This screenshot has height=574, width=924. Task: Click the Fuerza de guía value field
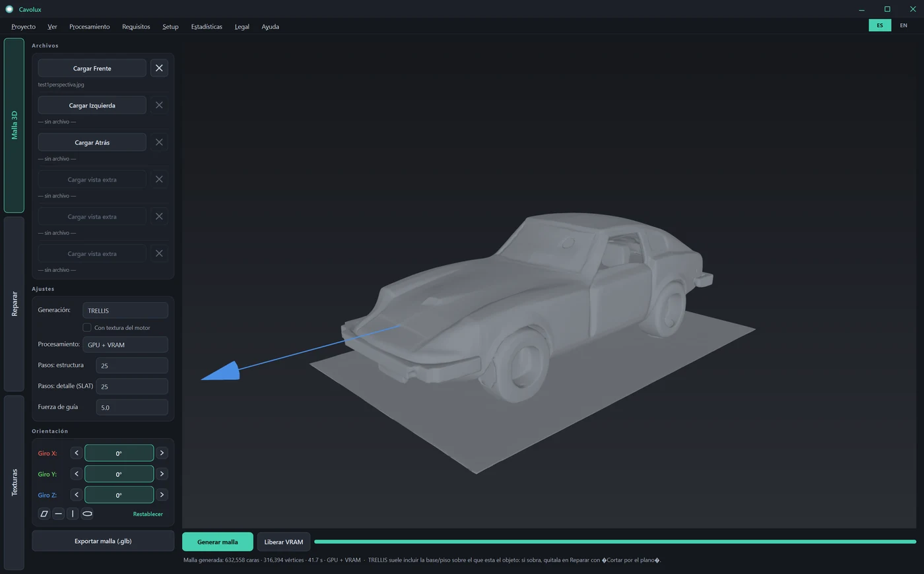coord(132,407)
